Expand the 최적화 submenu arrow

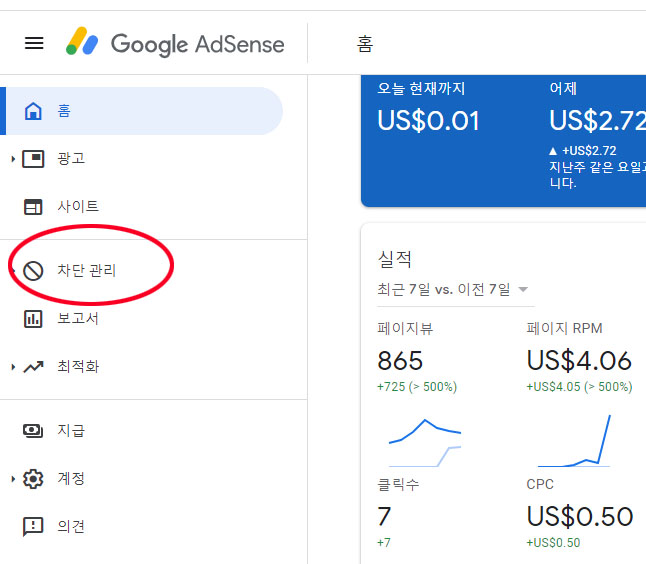point(13,366)
